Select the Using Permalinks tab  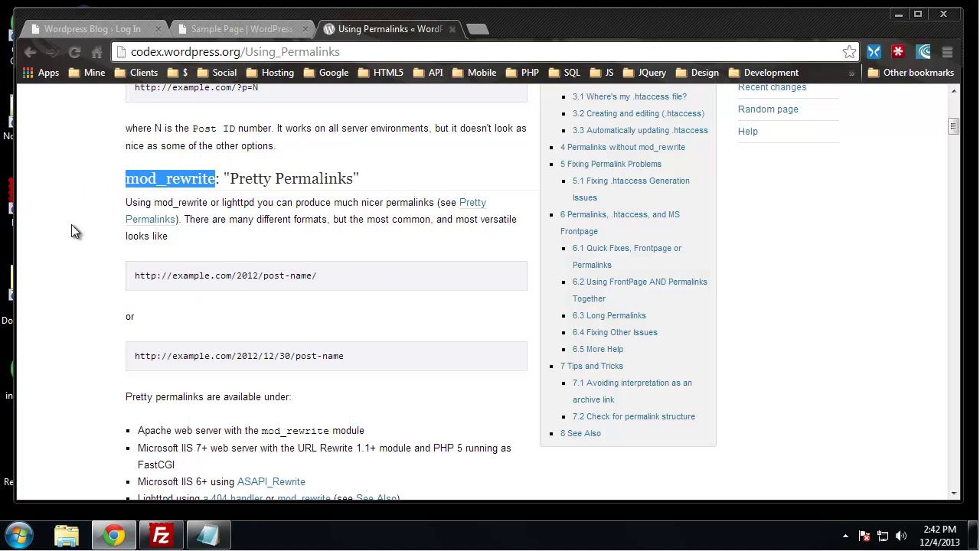(x=390, y=29)
